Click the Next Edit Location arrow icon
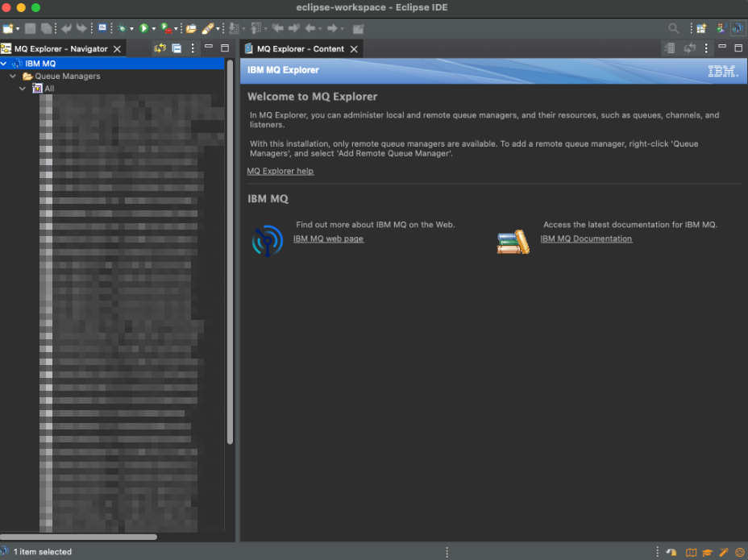This screenshot has width=748, height=560. tap(294, 29)
